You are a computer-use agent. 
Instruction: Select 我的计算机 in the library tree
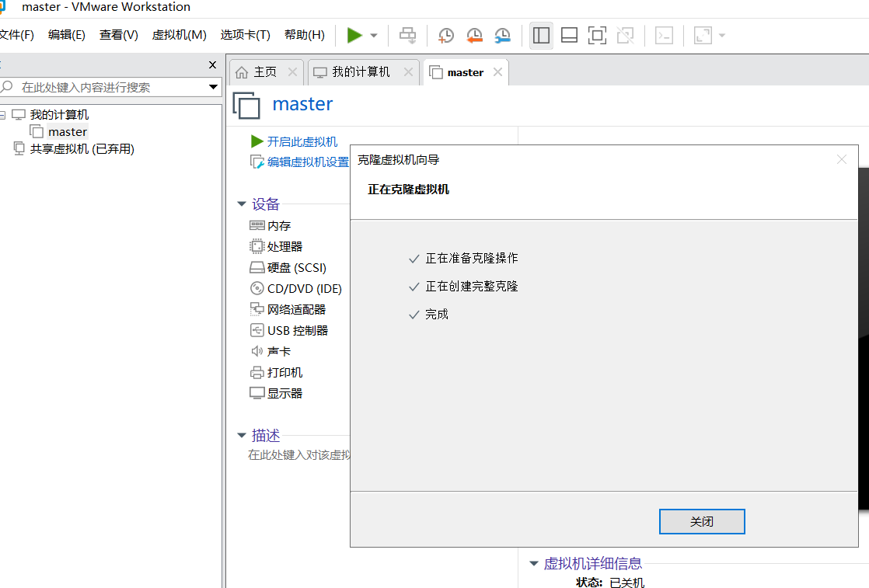click(x=59, y=115)
